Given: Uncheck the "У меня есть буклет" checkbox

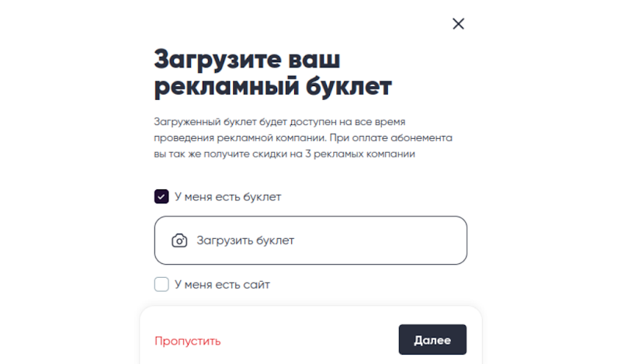Looking at the screenshot, I should pos(161,196).
